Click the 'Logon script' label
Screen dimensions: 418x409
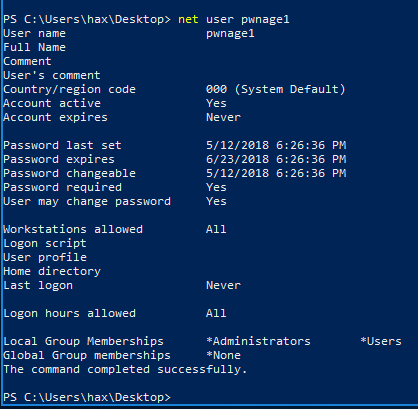45,244
